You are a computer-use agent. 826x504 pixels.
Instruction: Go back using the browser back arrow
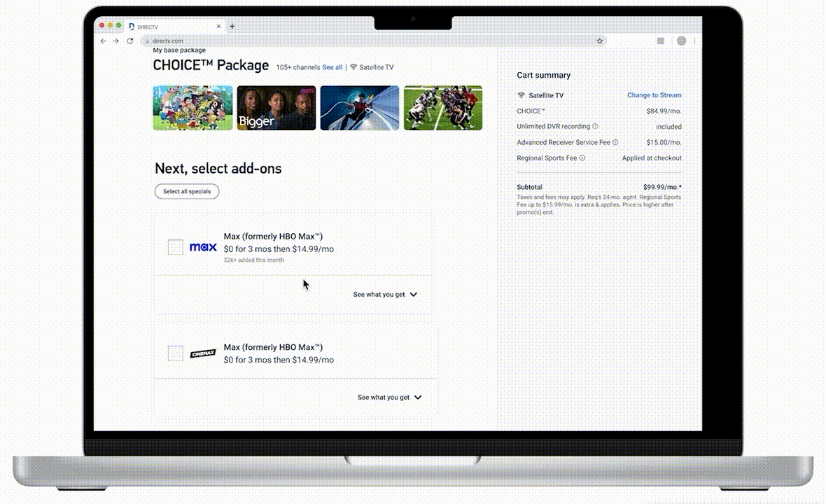click(104, 41)
